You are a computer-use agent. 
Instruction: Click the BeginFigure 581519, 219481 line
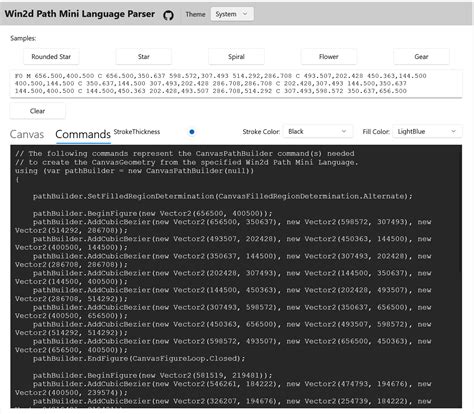pos(152,376)
